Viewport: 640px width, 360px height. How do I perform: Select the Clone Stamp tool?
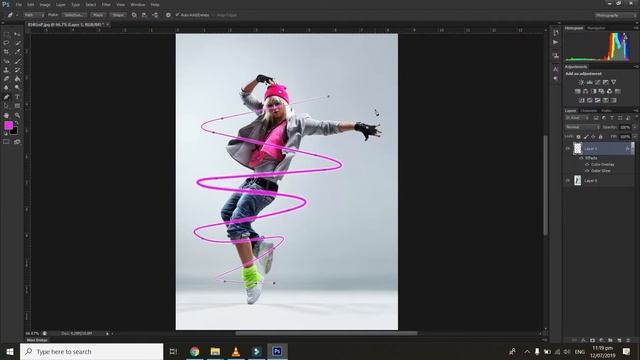tap(6, 70)
